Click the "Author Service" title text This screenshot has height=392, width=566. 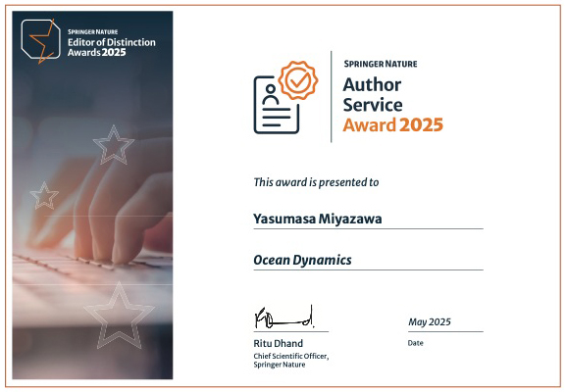click(x=373, y=95)
